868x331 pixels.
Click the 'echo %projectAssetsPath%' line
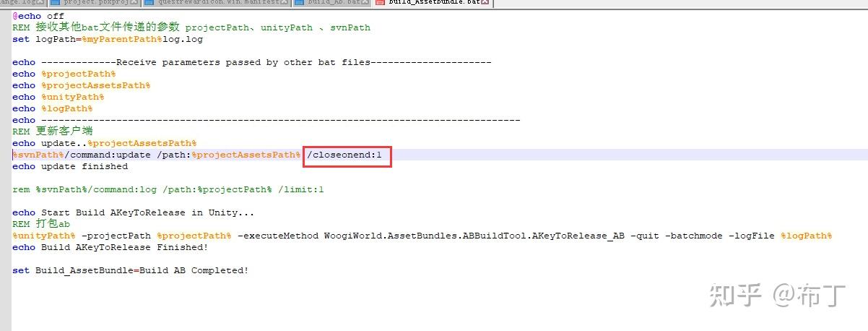tap(82, 85)
